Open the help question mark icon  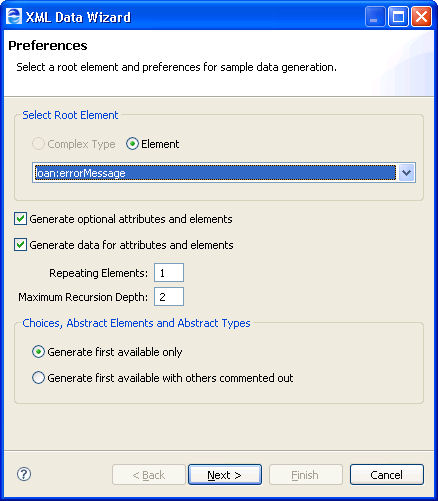24,474
